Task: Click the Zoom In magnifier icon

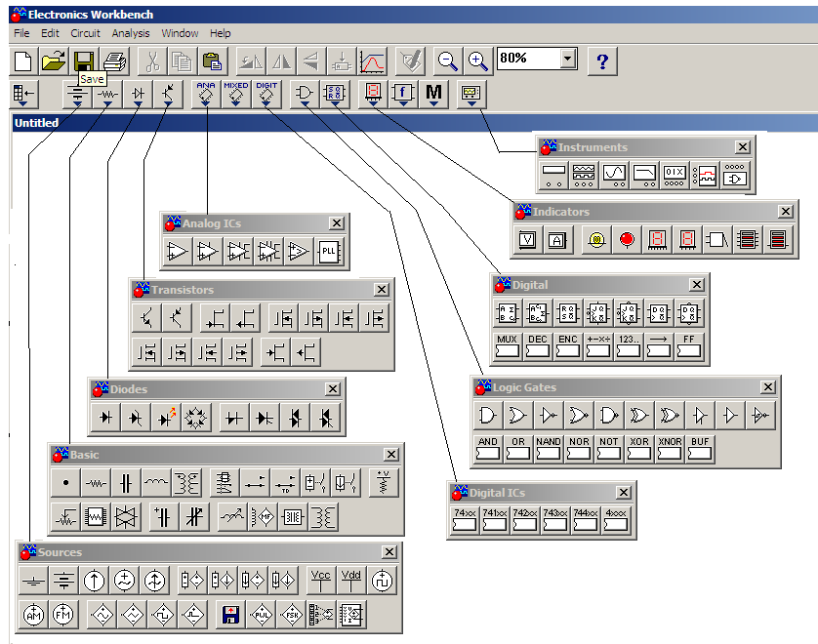Action: (478, 61)
